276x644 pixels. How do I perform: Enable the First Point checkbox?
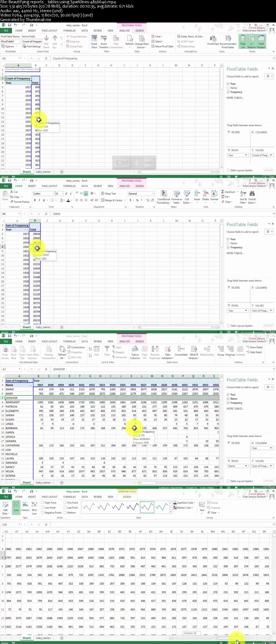tap(65, 503)
